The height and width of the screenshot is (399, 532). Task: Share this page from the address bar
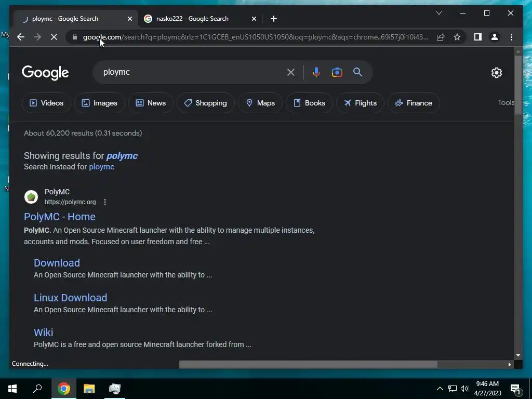coord(441,37)
